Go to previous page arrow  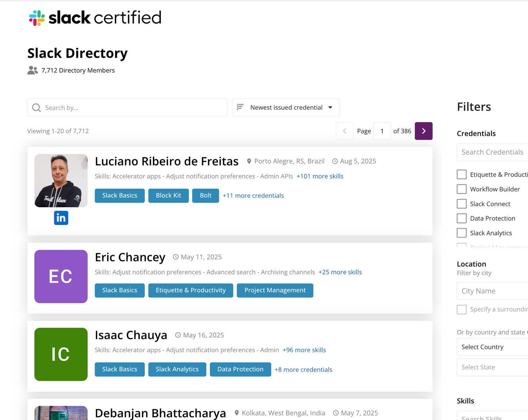pyautogui.click(x=345, y=131)
